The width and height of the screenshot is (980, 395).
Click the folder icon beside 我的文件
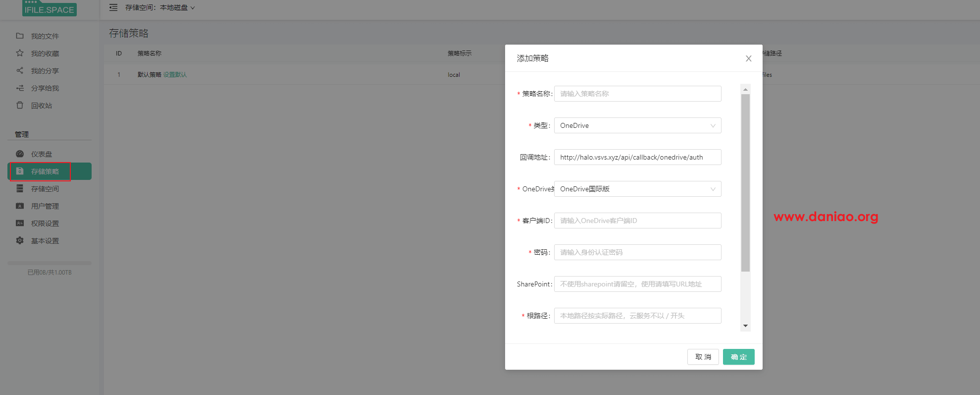pyautogui.click(x=20, y=36)
